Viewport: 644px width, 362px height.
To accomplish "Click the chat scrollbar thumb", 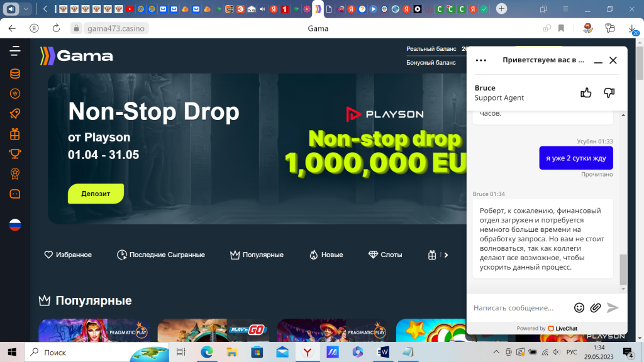I will coord(623,269).
